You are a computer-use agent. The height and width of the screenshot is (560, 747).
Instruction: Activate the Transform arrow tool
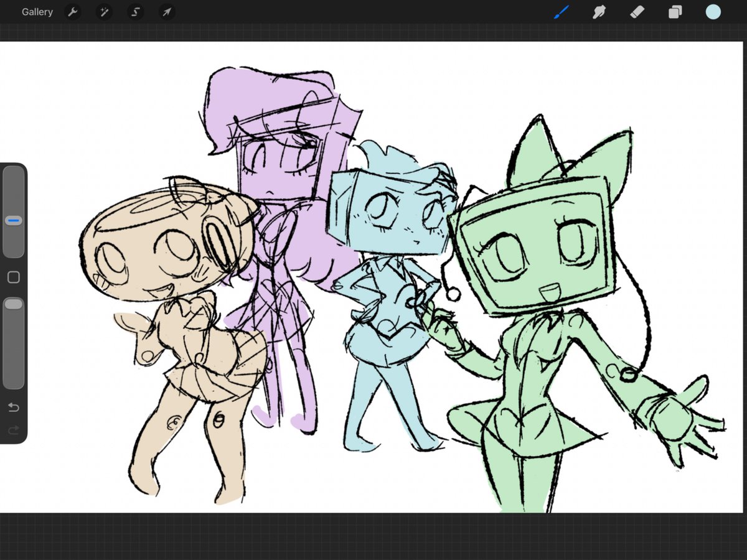[x=166, y=12]
